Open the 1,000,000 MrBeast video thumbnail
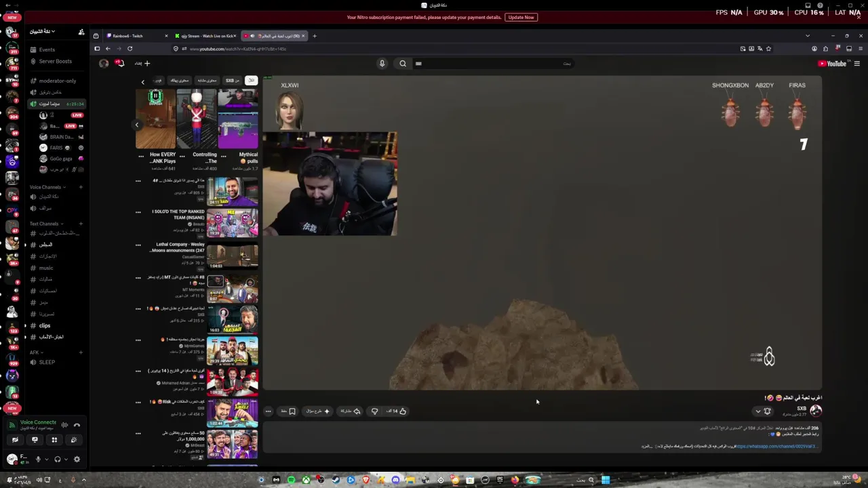The height and width of the screenshot is (488, 868). 232,445
